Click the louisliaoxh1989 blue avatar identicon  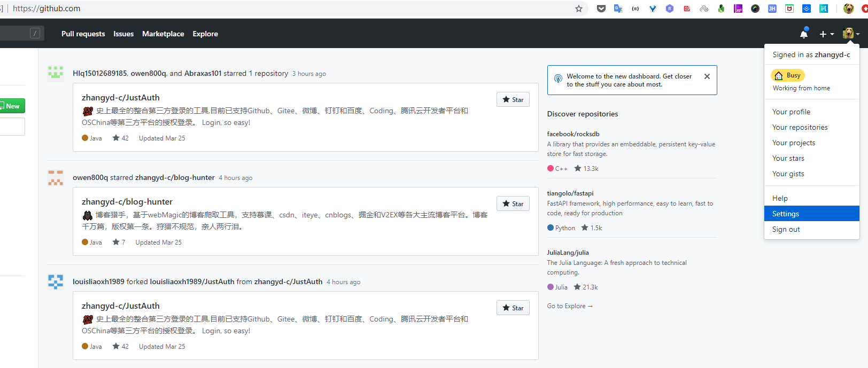pos(56,281)
